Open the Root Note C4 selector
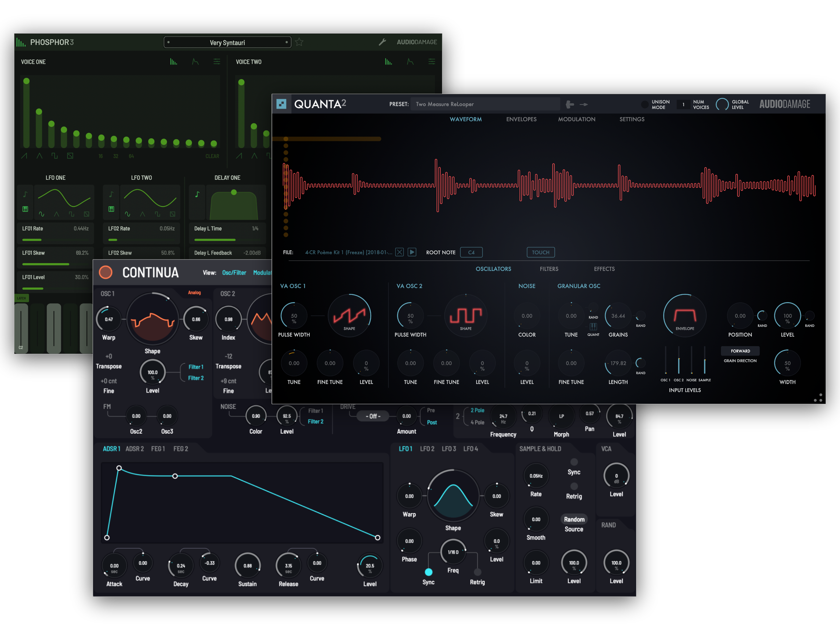Image resolution: width=840 pixels, height=630 pixels. tap(471, 252)
